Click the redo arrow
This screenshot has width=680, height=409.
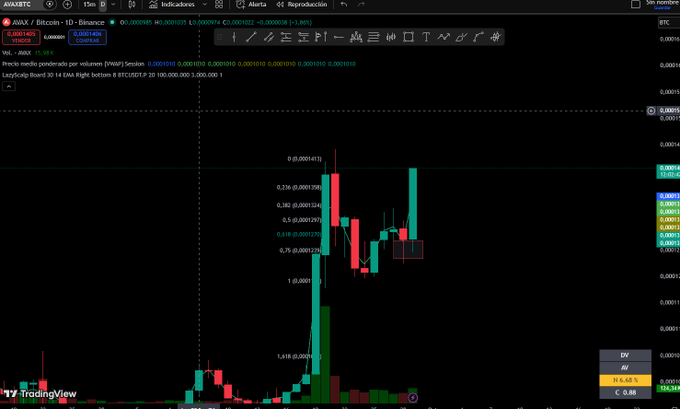[x=361, y=4]
